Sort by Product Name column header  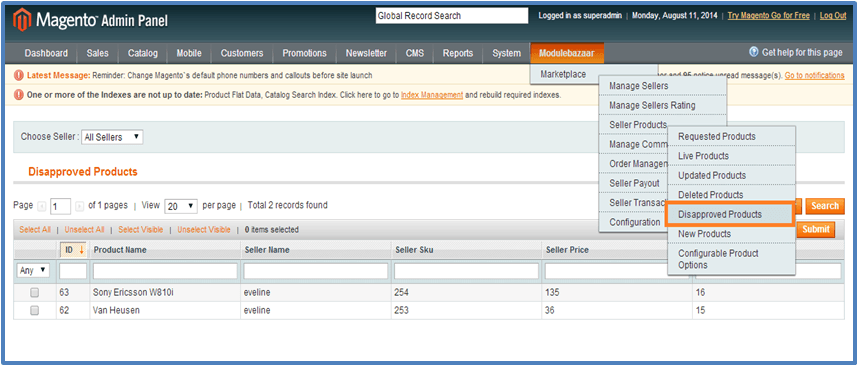click(120, 250)
